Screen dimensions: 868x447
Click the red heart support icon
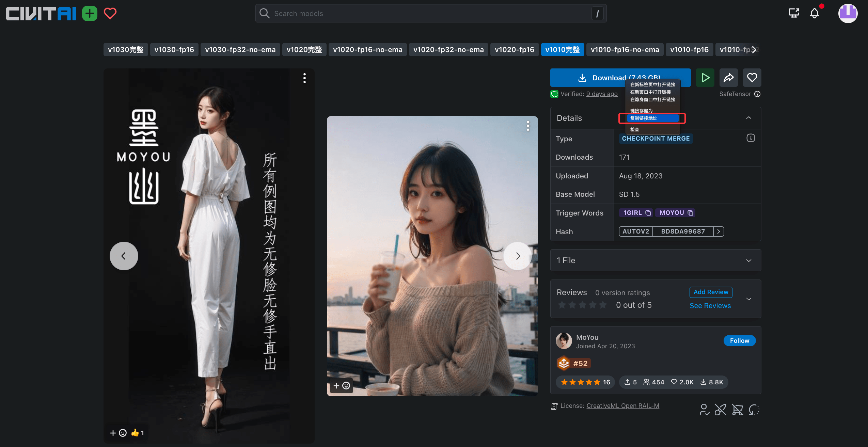point(110,14)
